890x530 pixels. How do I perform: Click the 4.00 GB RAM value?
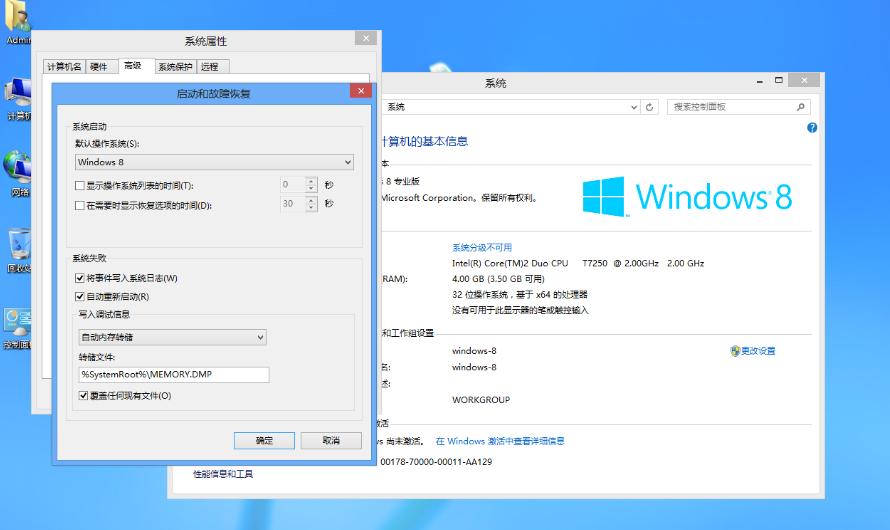pyautogui.click(x=498, y=279)
